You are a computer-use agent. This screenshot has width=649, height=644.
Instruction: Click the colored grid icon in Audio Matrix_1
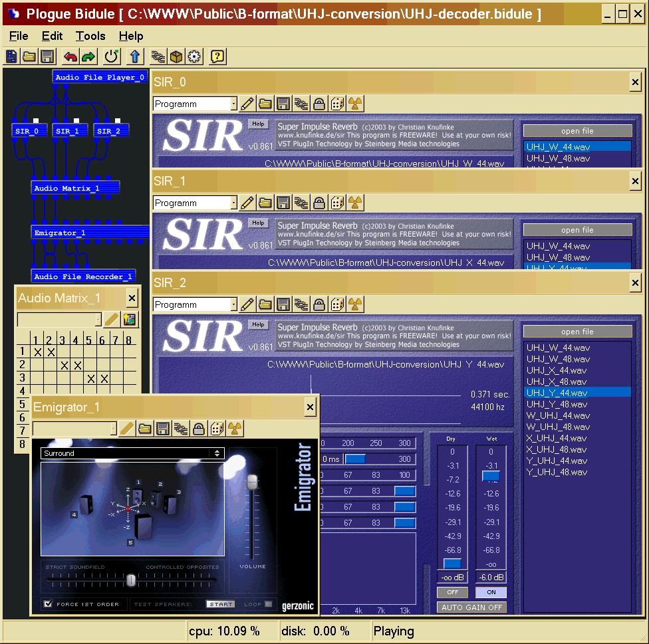click(x=130, y=319)
